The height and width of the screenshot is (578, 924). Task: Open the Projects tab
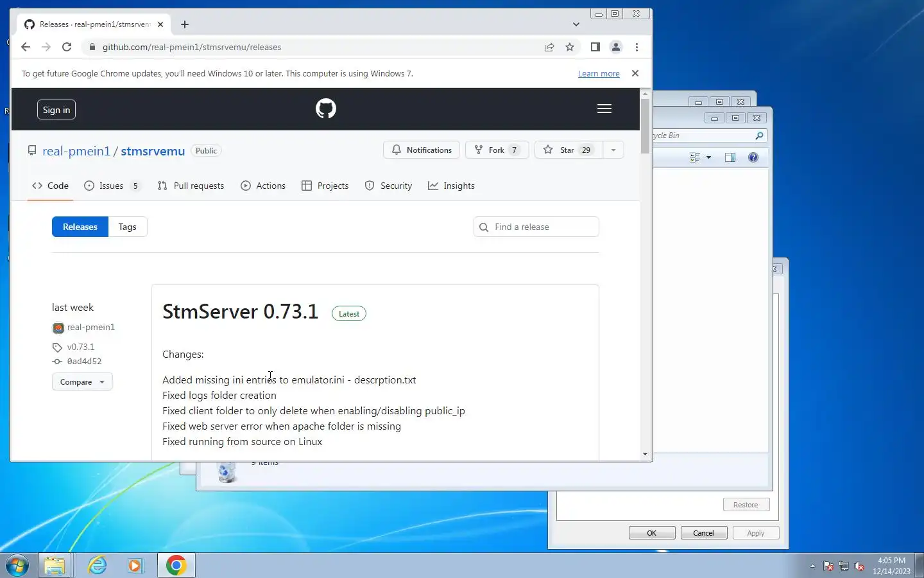coord(325,186)
